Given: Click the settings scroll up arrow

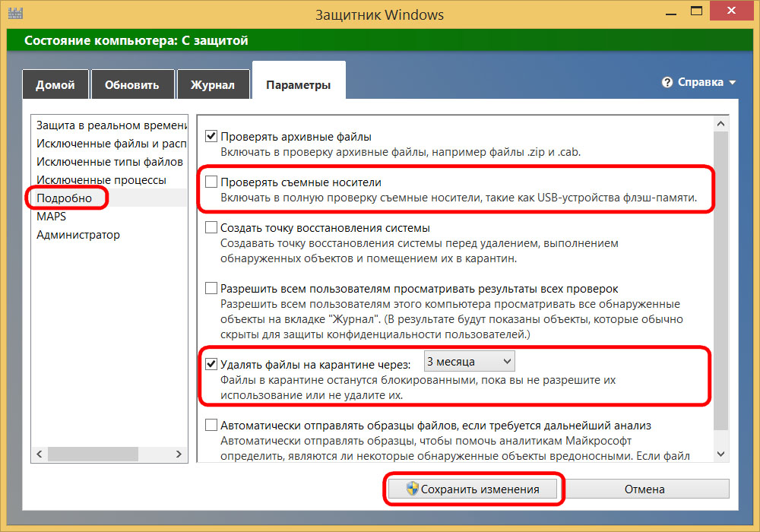Looking at the screenshot, I should (x=720, y=124).
